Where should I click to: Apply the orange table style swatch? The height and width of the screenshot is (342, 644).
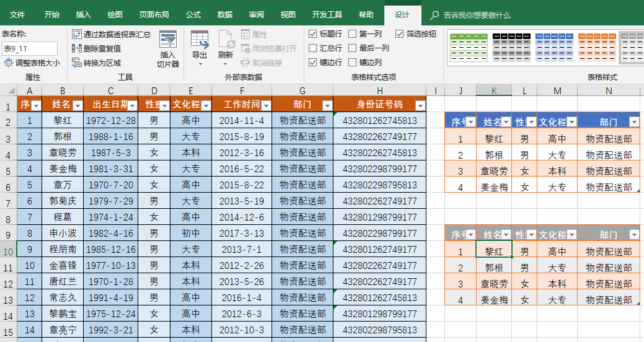[596, 48]
